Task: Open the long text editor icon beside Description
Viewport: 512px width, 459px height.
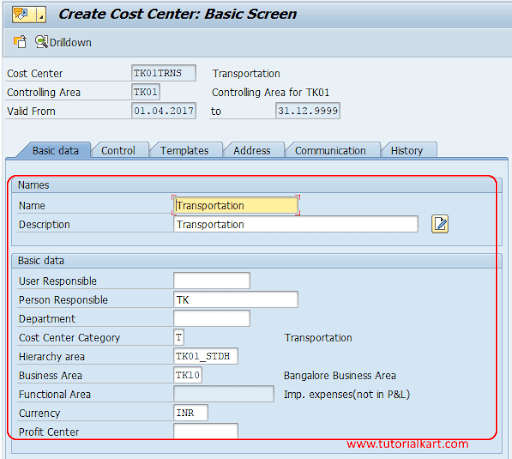Action: pyautogui.click(x=440, y=224)
